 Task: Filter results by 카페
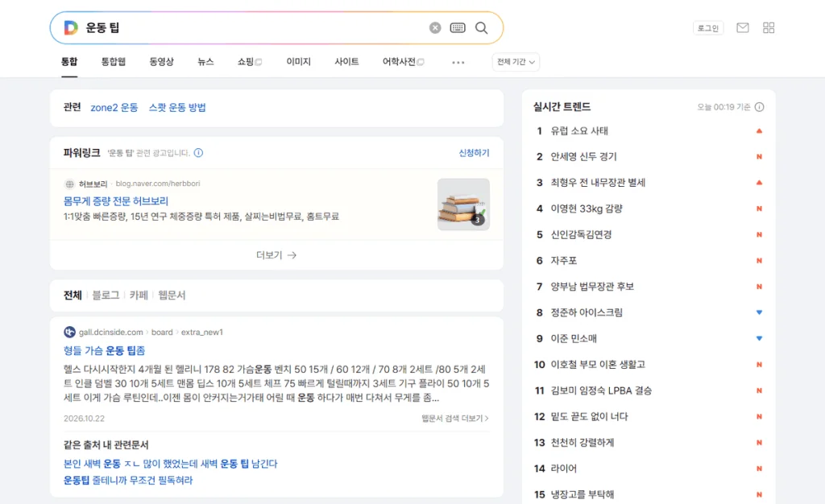click(139, 295)
